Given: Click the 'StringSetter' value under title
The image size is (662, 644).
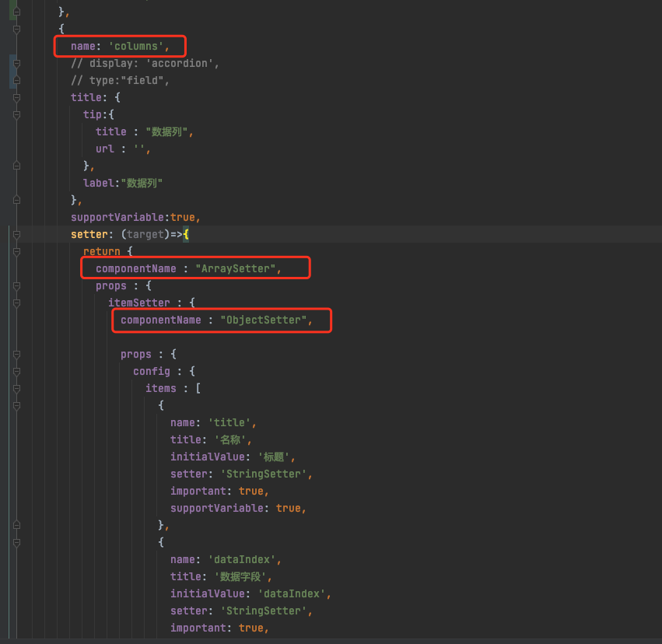Looking at the screenshot, I should point(264,474).
